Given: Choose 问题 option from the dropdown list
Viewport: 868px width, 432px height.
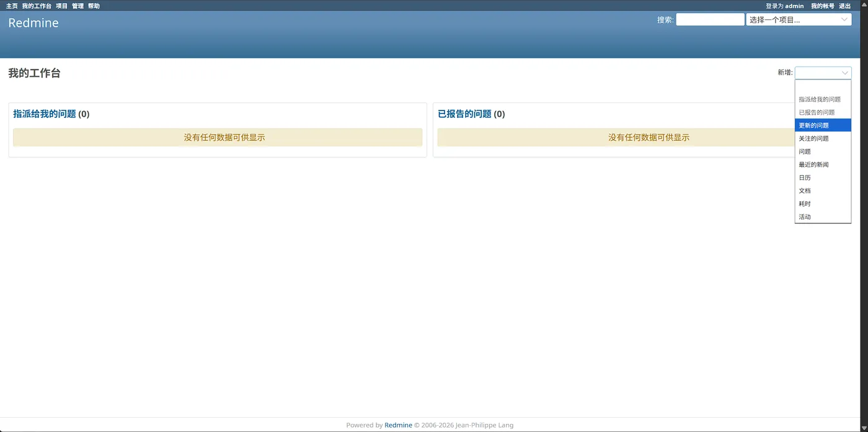Looking at the screenshot, I should [x=823, y=151].
